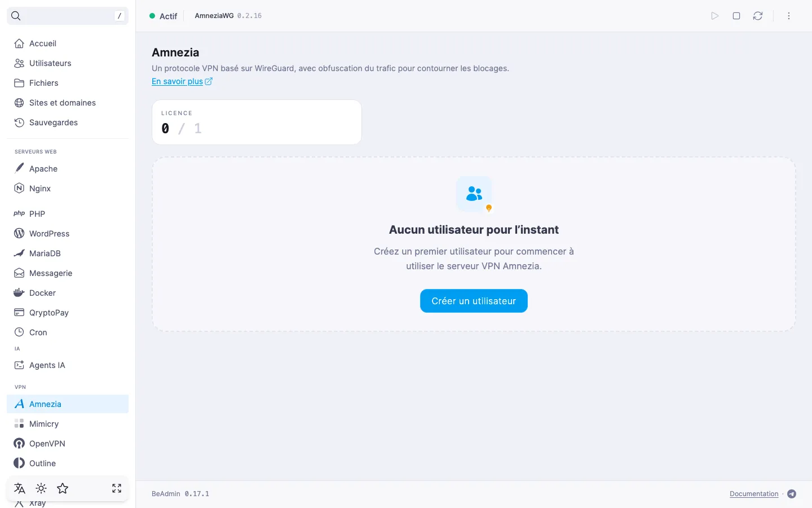This screenshot has width=812, height=508.
Task: Open Sauvegardes in the sidebar
Action: [68, 122]
